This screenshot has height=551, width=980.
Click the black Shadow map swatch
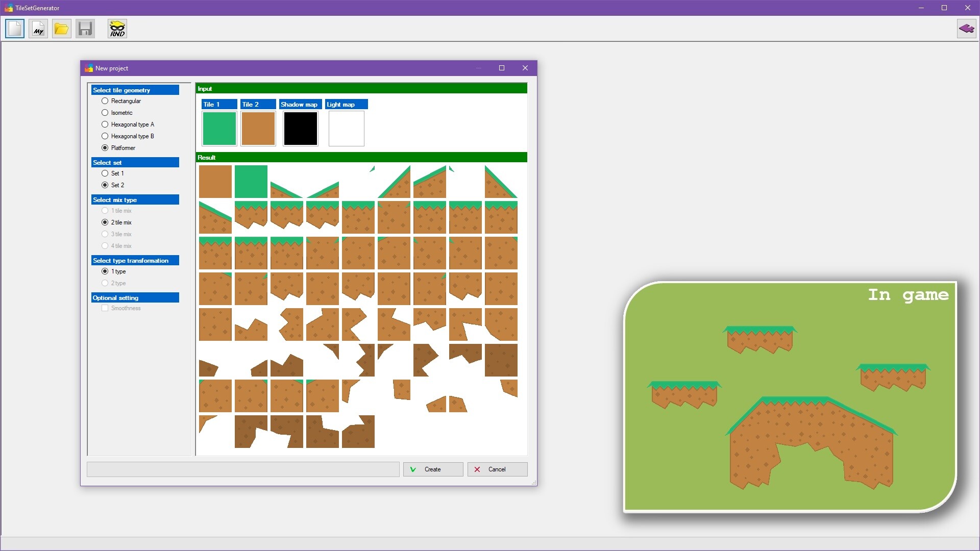301,129
